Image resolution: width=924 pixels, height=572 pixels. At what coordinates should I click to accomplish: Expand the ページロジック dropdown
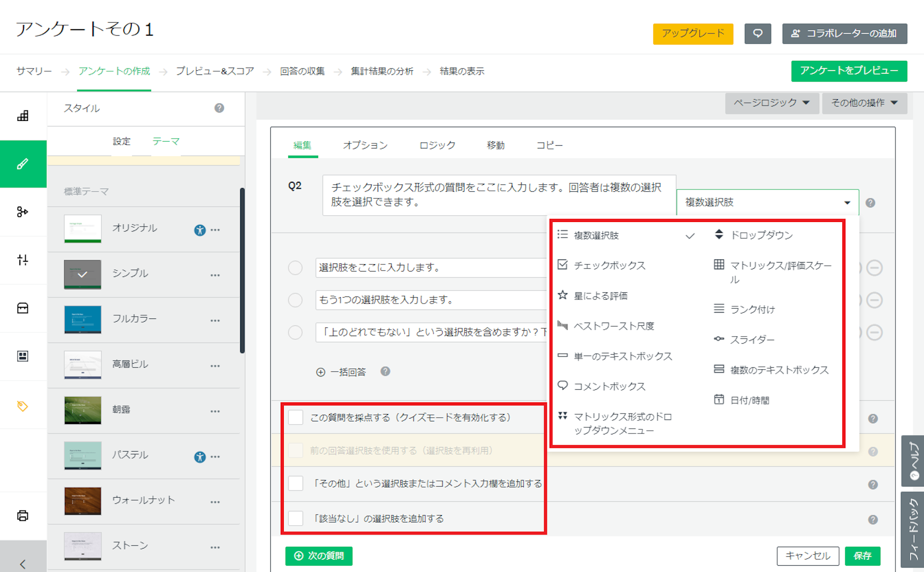tap(772, 103)
